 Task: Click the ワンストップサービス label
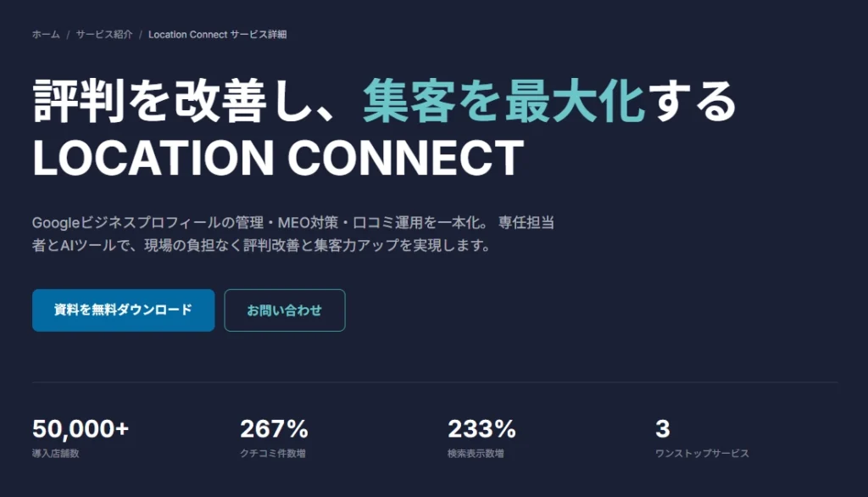[702, 454]
